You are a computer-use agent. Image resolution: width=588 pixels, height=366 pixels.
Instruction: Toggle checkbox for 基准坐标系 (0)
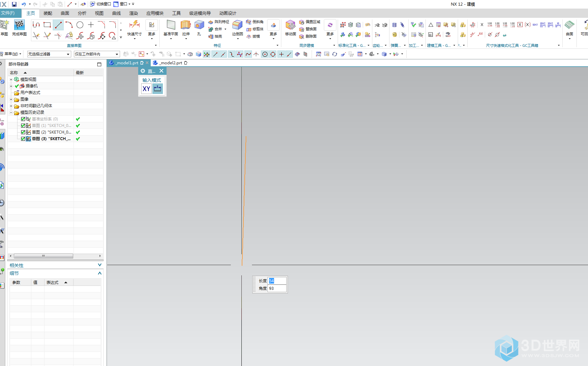pyautogui.click(x=23, y=119)
